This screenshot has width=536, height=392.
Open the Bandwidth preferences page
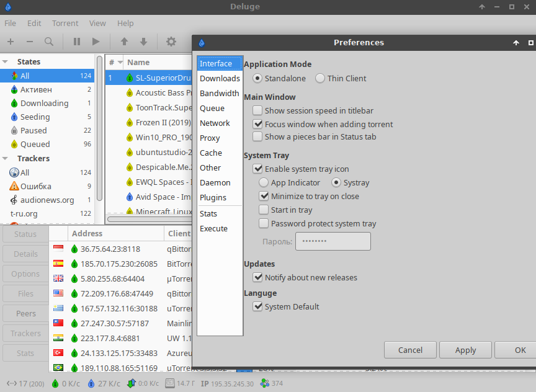click(220, 93)
